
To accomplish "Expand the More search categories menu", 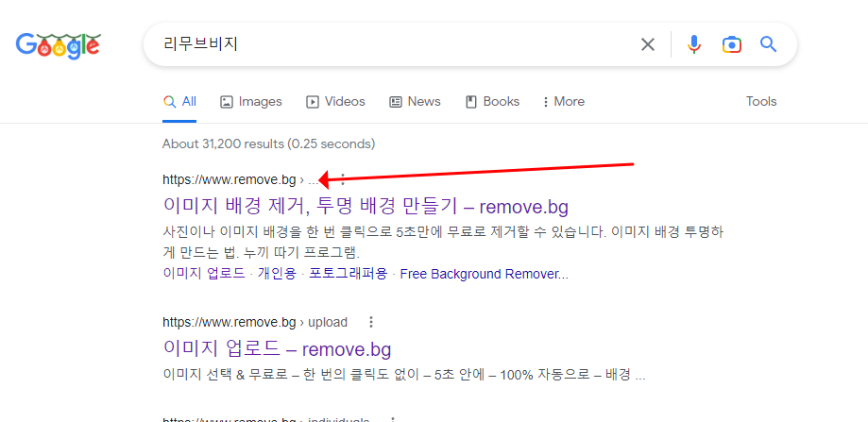I will [x=564, y=102].
